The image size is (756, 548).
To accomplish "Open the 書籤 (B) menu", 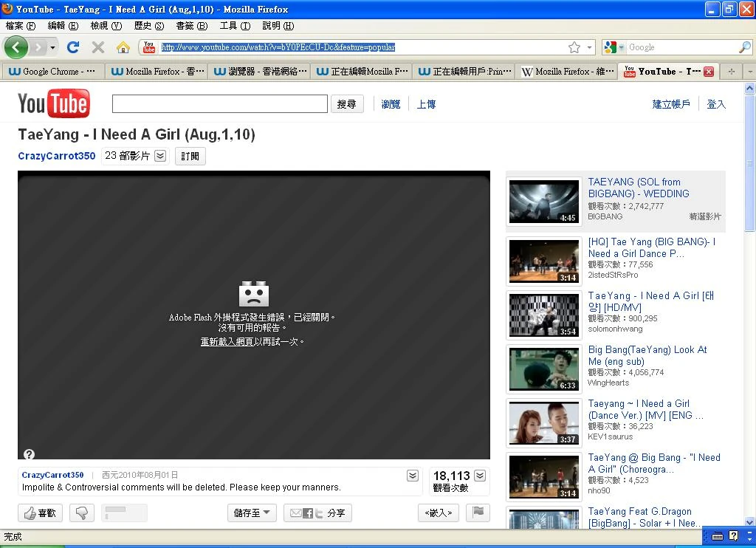I will tap(191, 26).
